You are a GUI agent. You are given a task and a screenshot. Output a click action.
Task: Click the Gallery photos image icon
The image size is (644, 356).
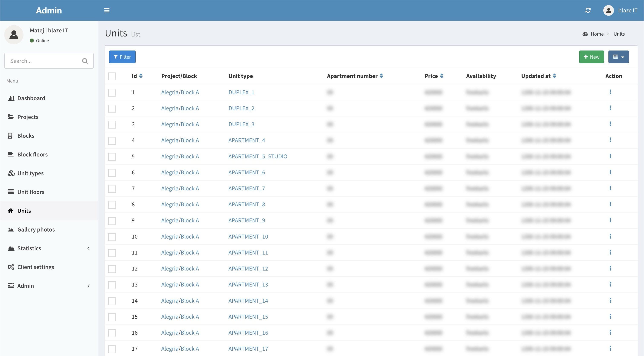[10, 229]
